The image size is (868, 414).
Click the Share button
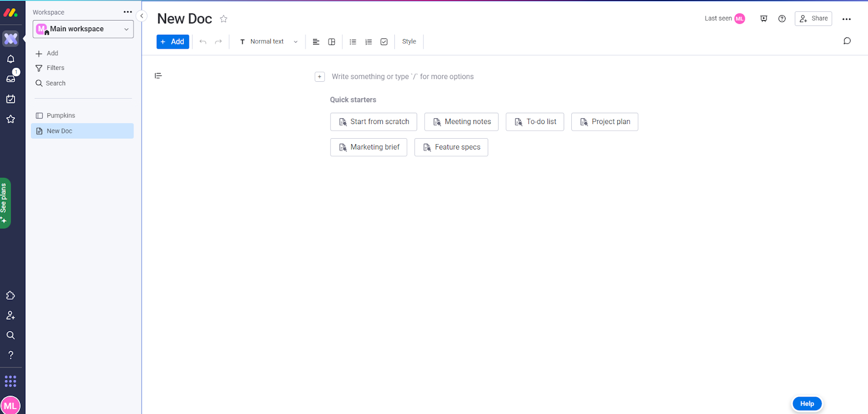(x=813, y=18)
